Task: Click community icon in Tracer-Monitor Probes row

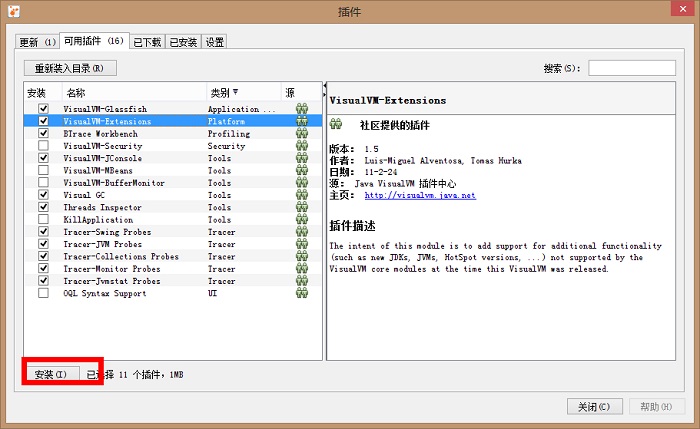Action: (x=302, y=268)
